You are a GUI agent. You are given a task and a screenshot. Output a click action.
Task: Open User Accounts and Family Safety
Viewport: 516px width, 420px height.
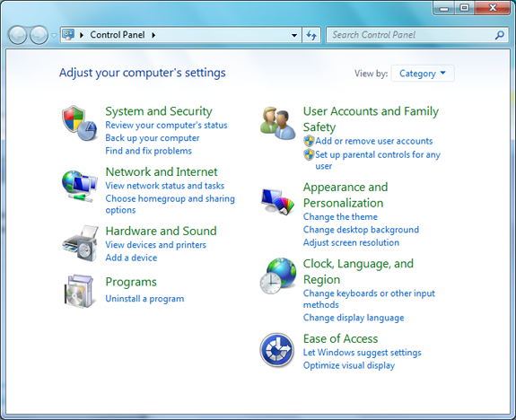pyautogui.click(x=371, y=119)
